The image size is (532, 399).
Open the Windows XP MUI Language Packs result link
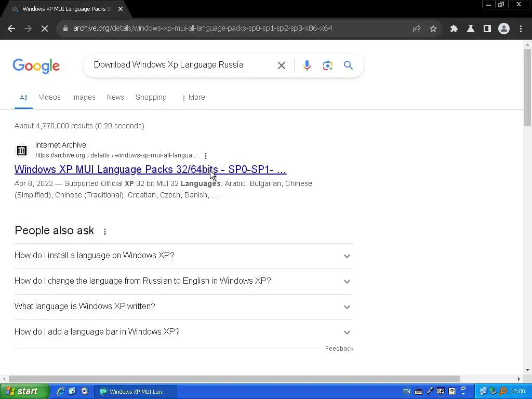click(x=150, y=169)
